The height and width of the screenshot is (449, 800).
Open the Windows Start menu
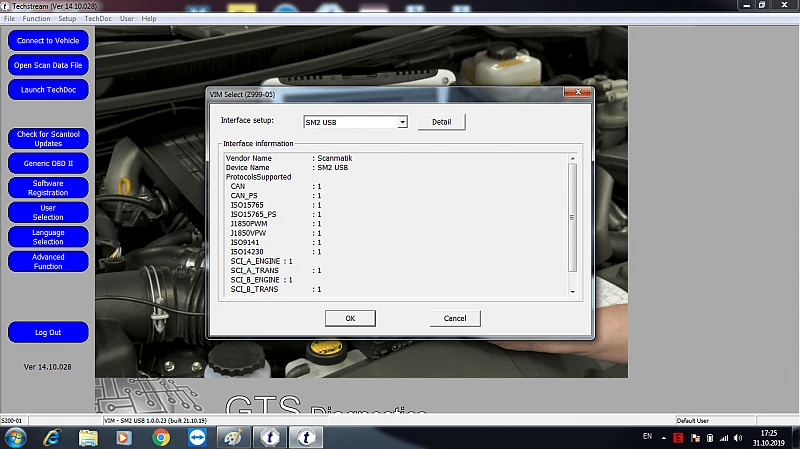click(15, 438)
